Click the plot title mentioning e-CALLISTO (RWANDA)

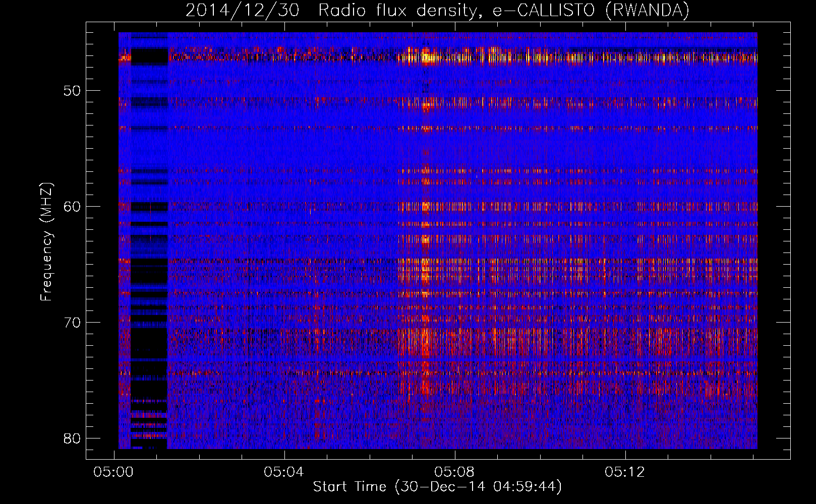click(x=437, y=11)
